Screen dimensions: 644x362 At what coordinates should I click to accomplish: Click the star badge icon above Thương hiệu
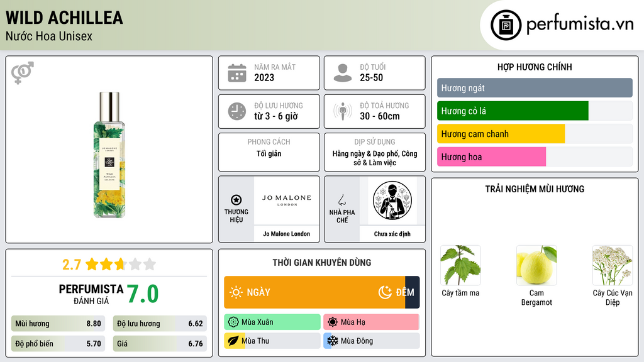[236, 200]
